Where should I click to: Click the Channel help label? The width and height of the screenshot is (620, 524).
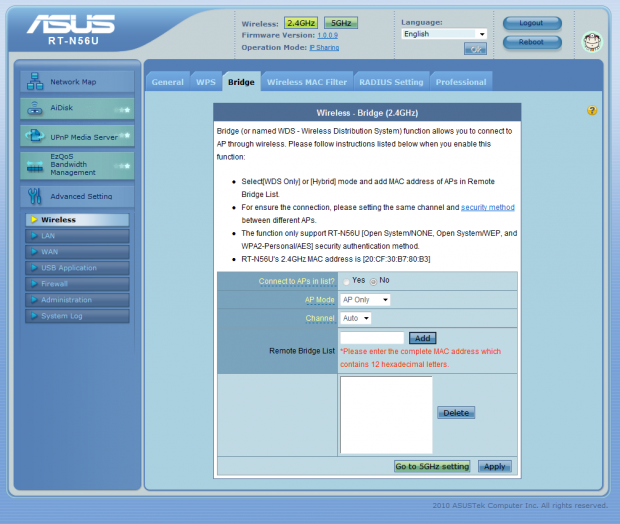[320, 318]
